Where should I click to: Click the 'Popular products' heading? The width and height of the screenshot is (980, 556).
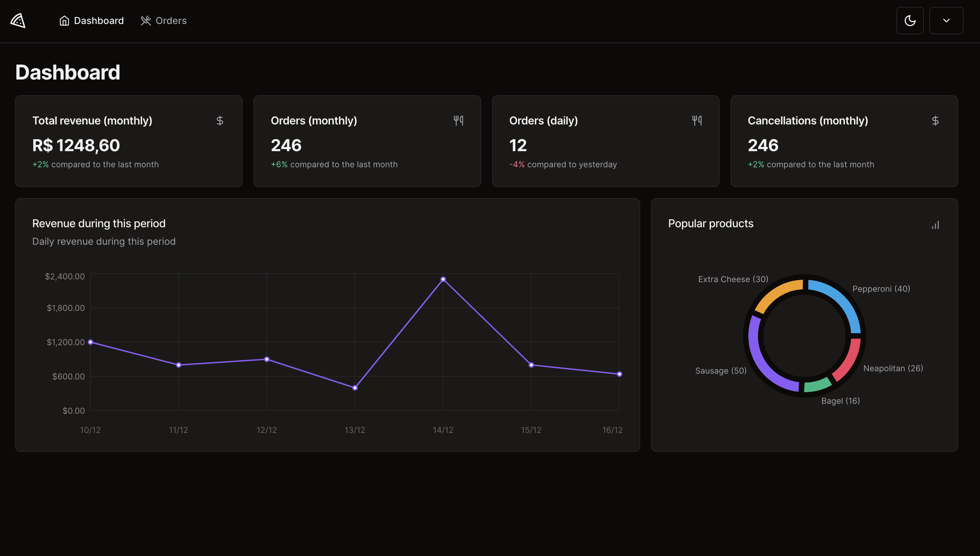point(711,223)
